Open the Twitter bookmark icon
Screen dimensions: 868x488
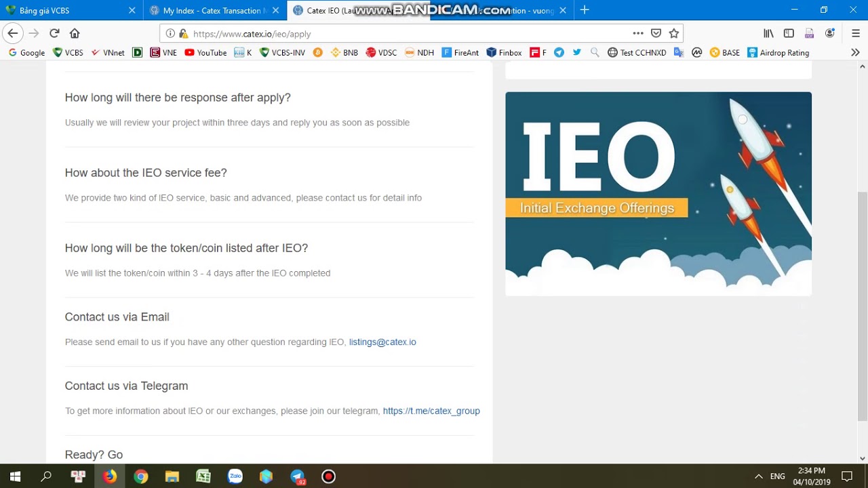pos(576,52)
